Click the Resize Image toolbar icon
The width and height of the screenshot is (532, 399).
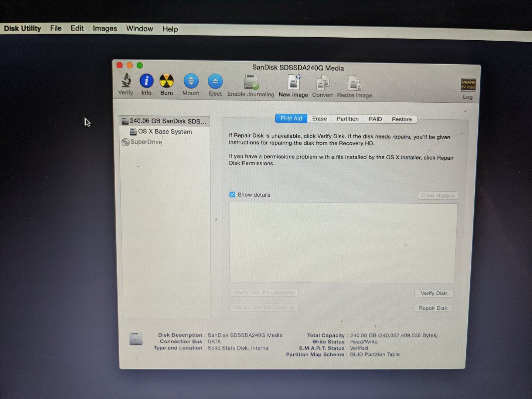coord(355,83)
